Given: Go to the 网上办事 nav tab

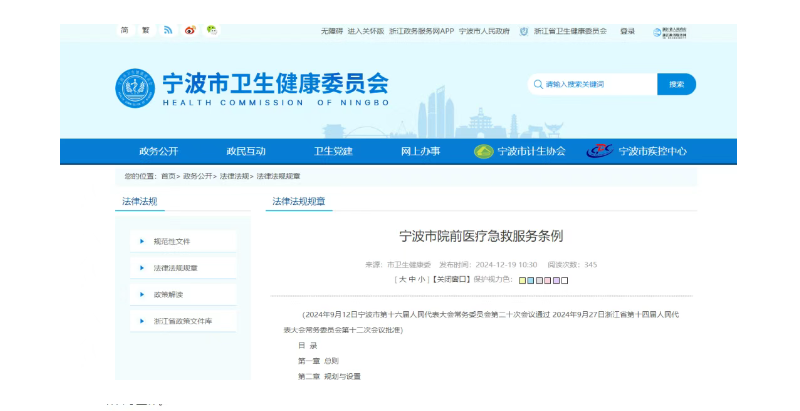Looking at the screenshot, I should [x=420, y=151].
